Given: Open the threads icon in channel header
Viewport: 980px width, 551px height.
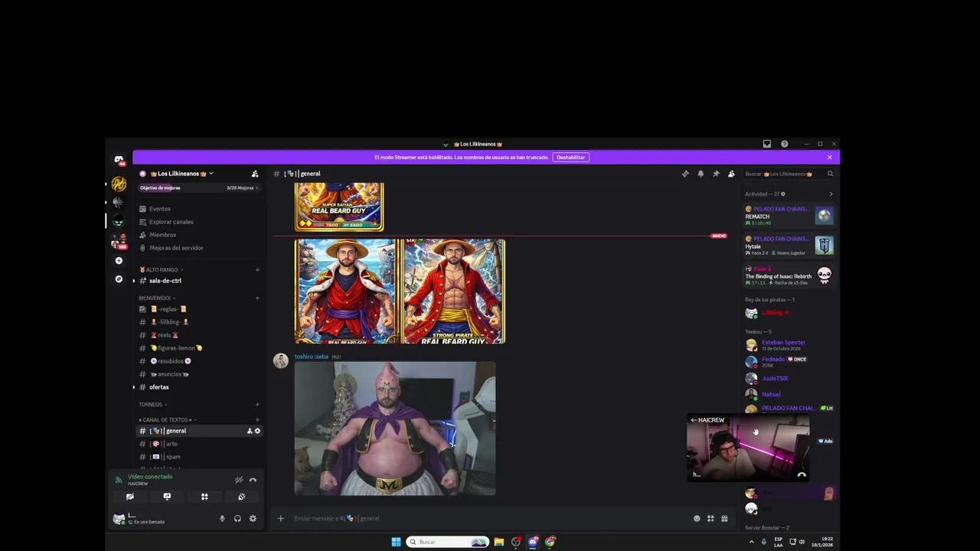Looking at the screenshot, I should (x=685, y=174).
